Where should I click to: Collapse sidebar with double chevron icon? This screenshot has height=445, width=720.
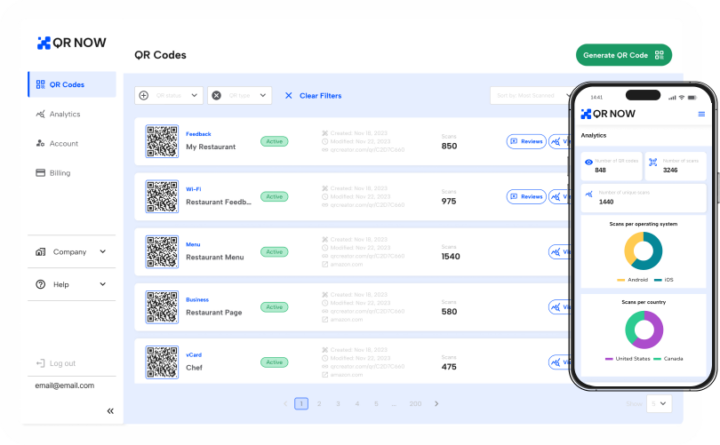[110, 411]
